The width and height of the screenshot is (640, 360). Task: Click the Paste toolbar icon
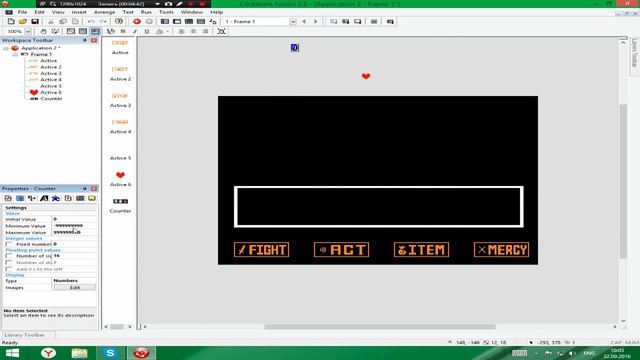75,22
